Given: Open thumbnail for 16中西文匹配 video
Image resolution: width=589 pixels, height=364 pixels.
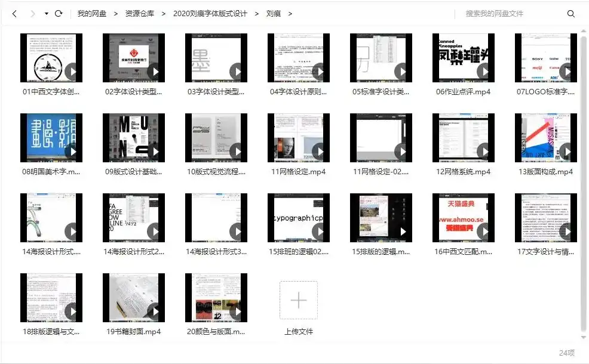Looking at the screenshot, I should pyautogui.click(x=462, y=218).
